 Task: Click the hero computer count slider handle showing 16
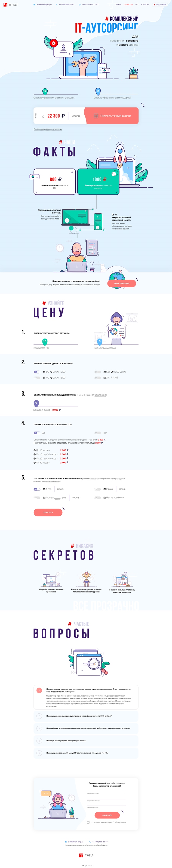tap(45, 91)
